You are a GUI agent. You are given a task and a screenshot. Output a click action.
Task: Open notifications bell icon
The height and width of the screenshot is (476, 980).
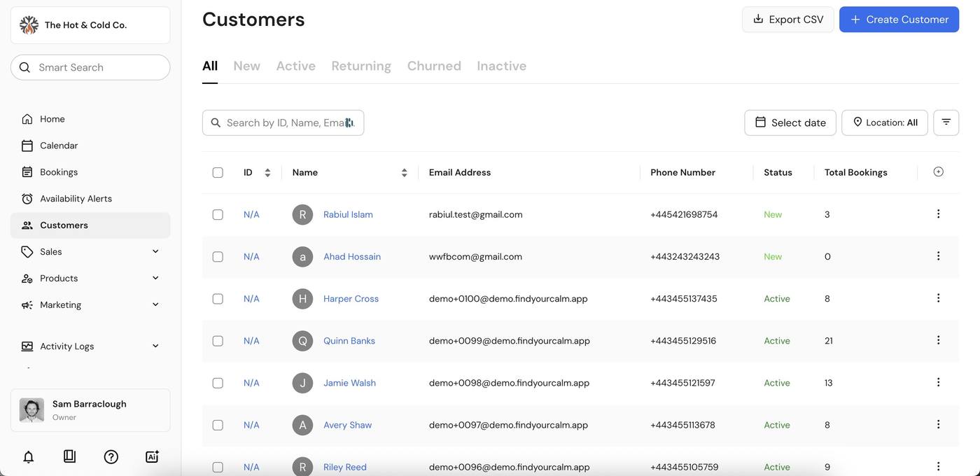pos(29,457)
